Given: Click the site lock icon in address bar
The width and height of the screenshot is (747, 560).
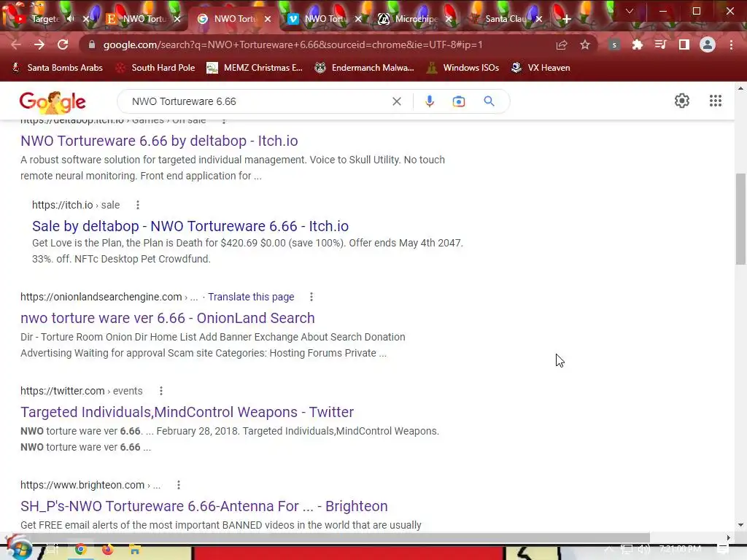Looking at the screenshot, I should [x=92, y=44].
